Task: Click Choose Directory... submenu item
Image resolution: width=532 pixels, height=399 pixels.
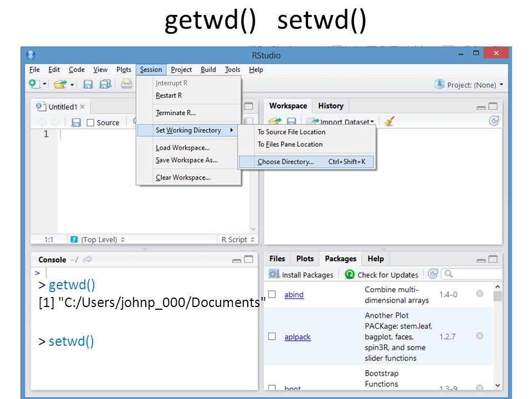Action: pyautogui.click(x=306, y=162)
